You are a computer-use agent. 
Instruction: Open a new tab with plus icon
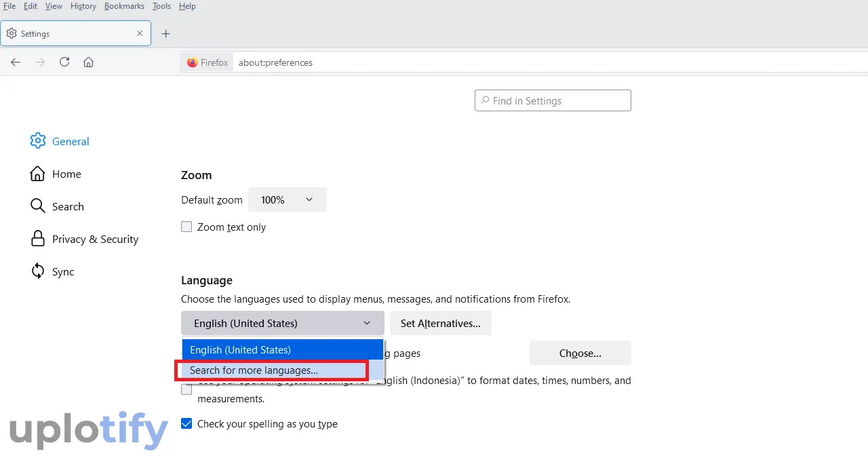coord(165,34)
